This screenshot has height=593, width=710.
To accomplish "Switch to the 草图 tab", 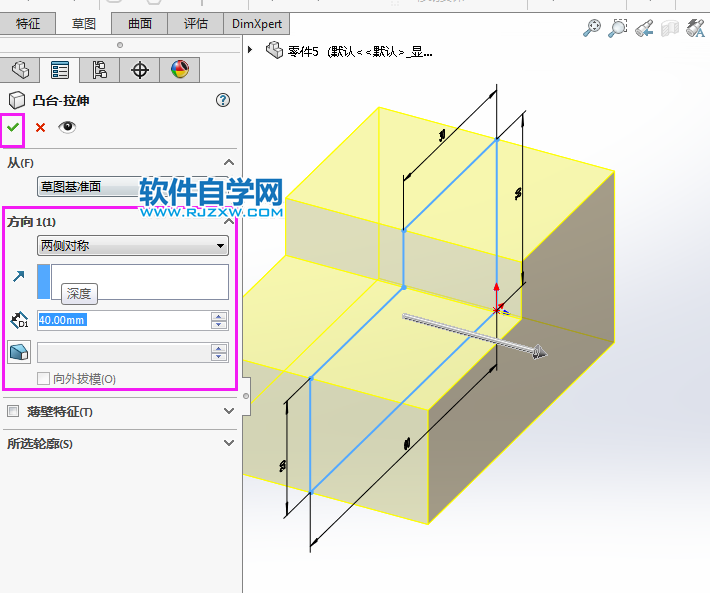I will pyautogui.click(x=84, y=24).
